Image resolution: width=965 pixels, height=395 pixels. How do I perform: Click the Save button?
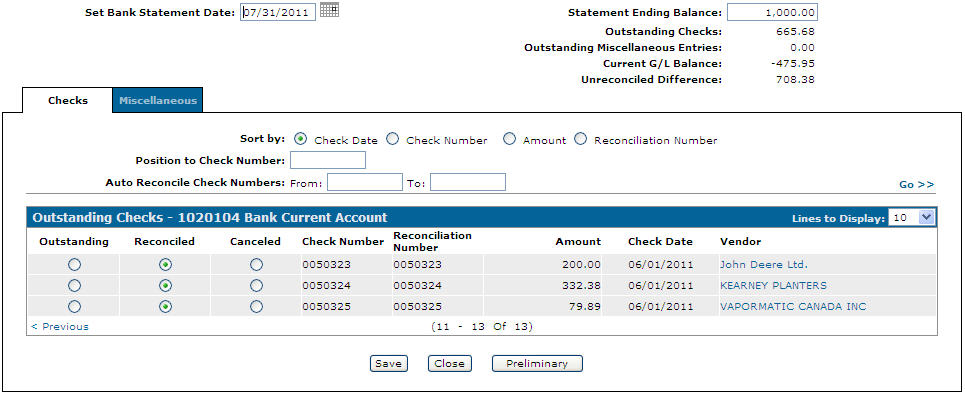388,364
